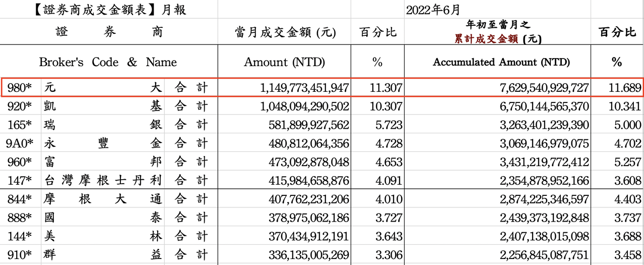Select the percentage 5.257

pyautogui.click(x=628, y=162)
